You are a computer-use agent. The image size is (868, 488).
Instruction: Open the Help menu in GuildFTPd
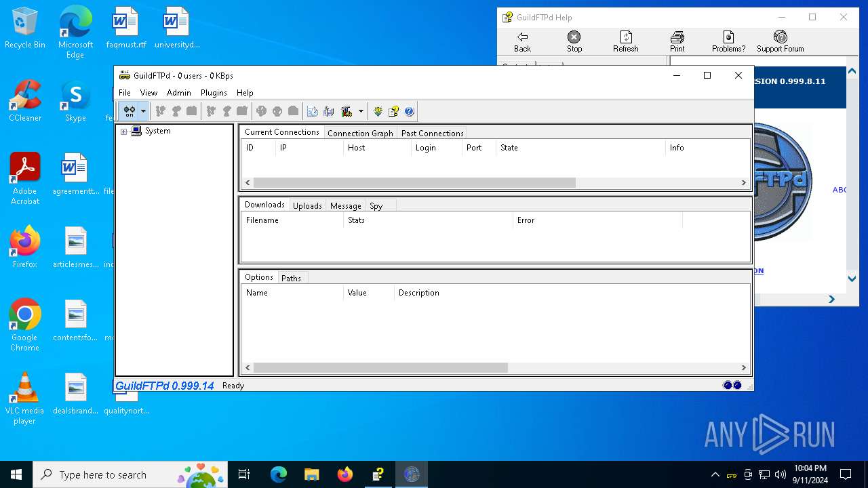coord(245,93)
